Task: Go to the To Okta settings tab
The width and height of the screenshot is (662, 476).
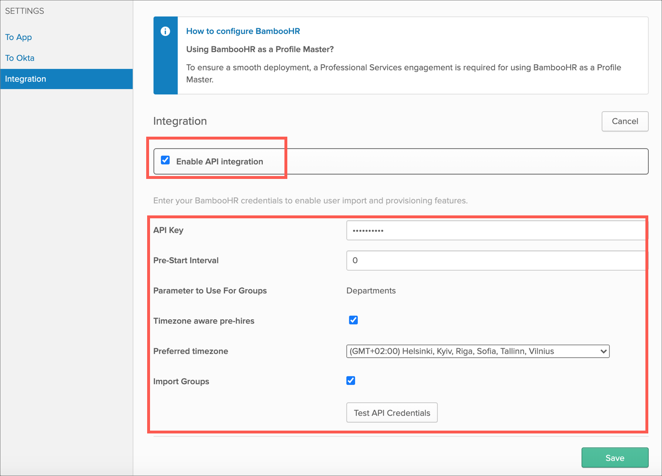Action: point(20,58)
